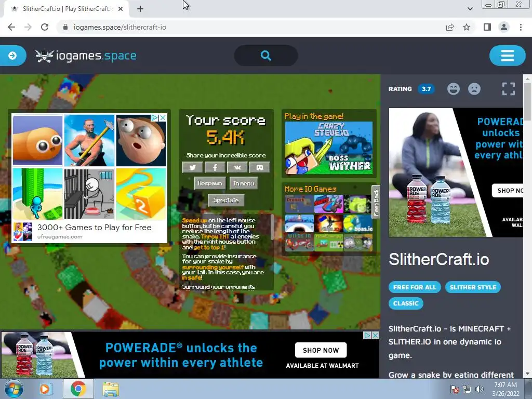
Task: Click SHOP NOW in the sidebar Powerade ad
Action: point(508,191)
